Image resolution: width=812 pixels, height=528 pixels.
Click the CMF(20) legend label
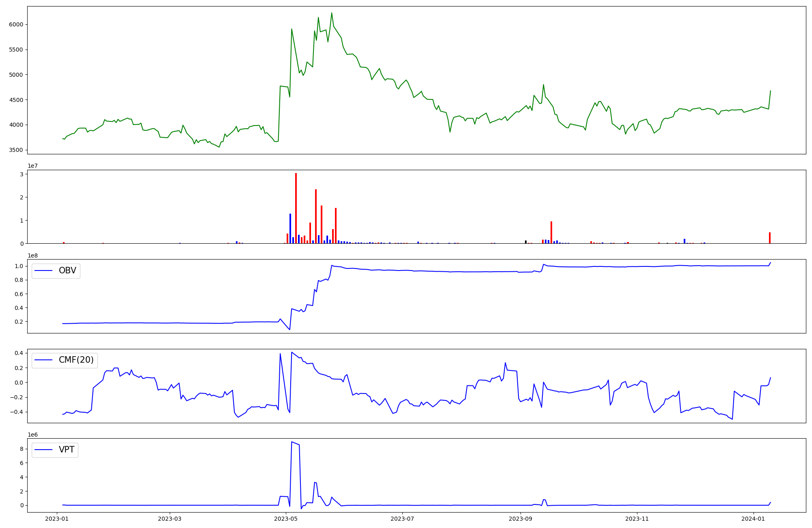pyautogui.click(x=76, y=360)
